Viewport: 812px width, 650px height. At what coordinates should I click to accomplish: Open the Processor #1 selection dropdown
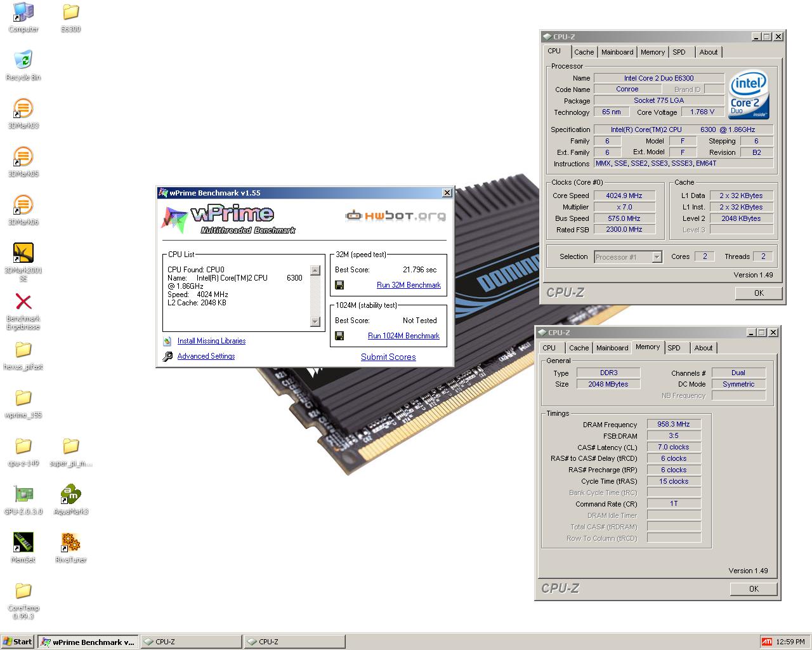coord(657,257)
